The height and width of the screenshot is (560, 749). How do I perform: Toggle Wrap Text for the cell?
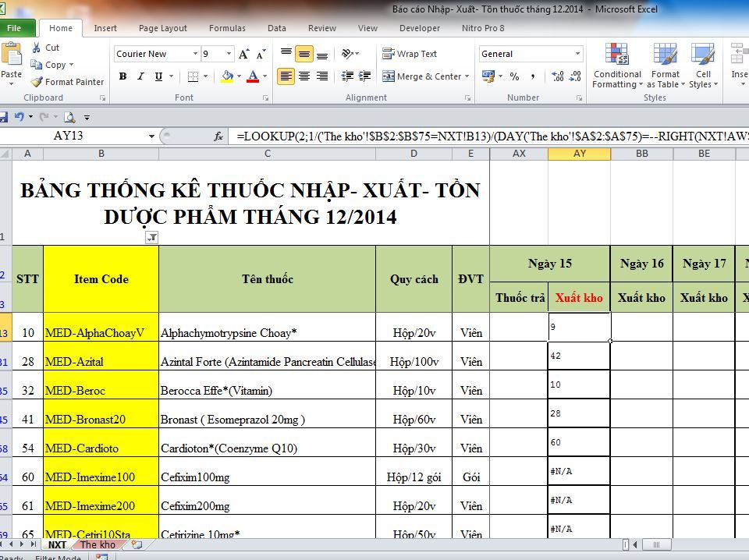410,54
